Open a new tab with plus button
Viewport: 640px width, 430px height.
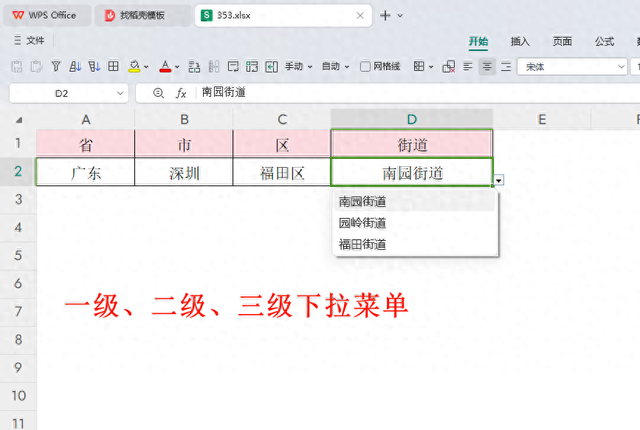(x=385, y=16)
